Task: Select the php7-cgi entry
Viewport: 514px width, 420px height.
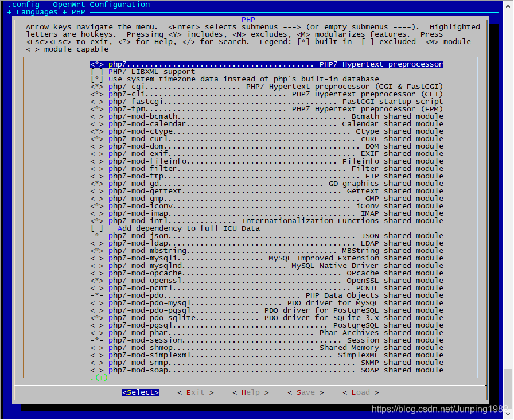Action: tap(267, 87)
